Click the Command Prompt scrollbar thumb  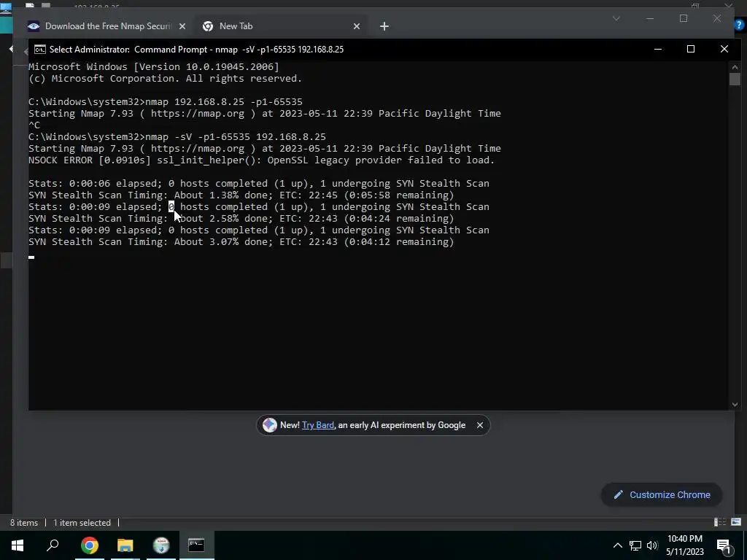pyautogui.click(x=735, y=79)
